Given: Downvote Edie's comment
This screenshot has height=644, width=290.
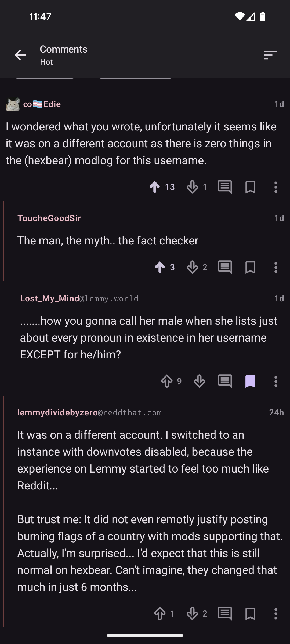Looking at the screenshot, I should pos(192,187).
